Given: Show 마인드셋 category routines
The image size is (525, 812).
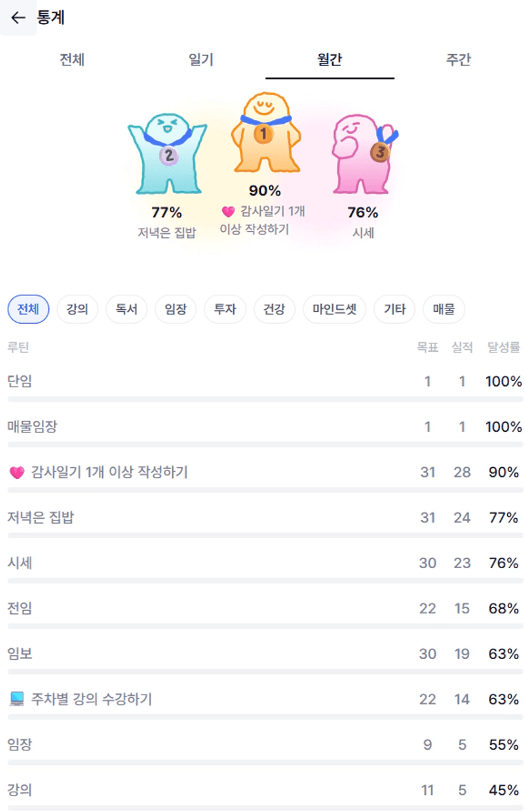Looking at the screenshot, I should pyautogui.click(x=335, y=310).
